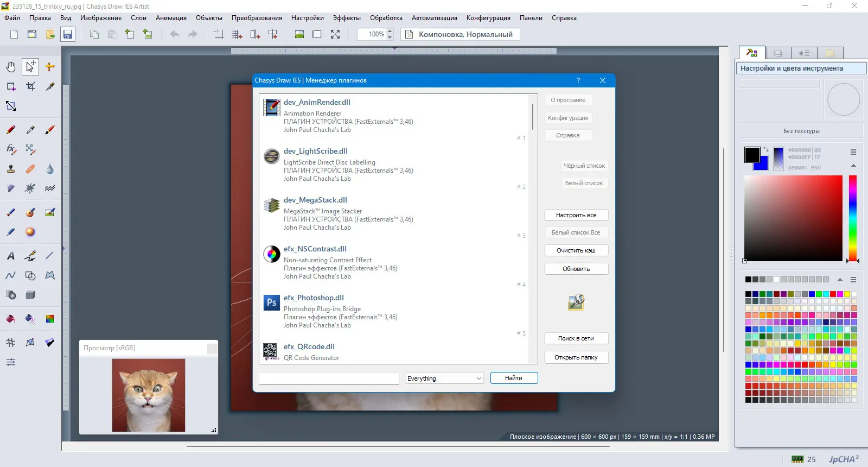Switch to the folder panel tab

click(x=830, y=53)
